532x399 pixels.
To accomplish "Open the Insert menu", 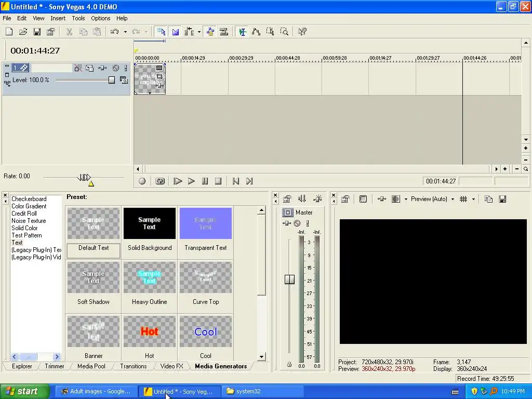I will coord(58,18).
